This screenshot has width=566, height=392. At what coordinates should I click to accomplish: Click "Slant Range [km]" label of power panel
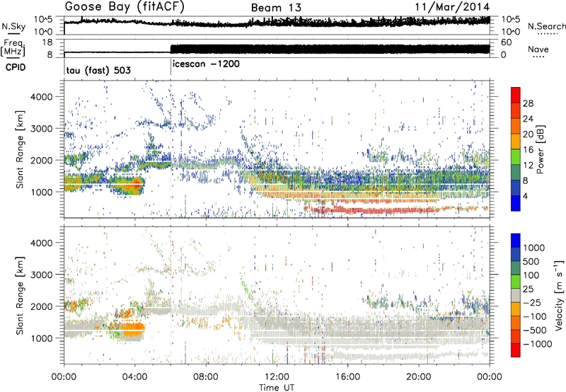(20, 149)
